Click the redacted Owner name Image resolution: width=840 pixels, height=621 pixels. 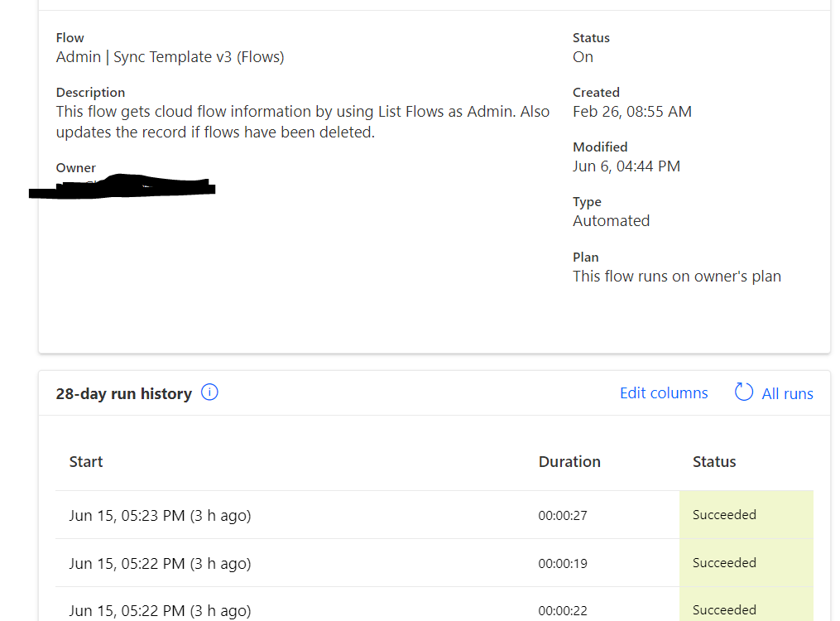point(122,187)
